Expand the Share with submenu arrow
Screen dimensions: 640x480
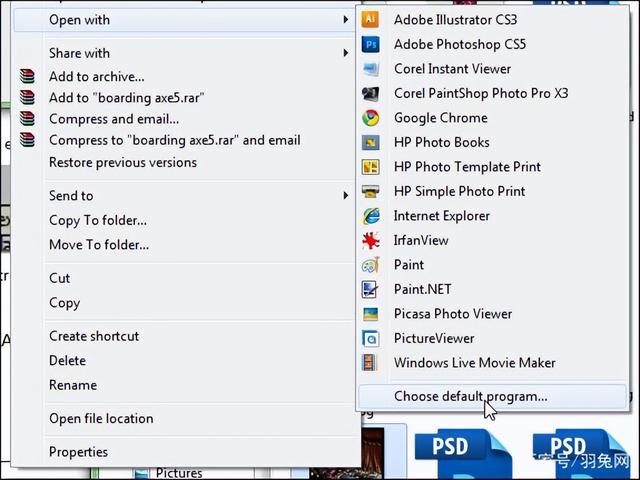click(345, 53)
